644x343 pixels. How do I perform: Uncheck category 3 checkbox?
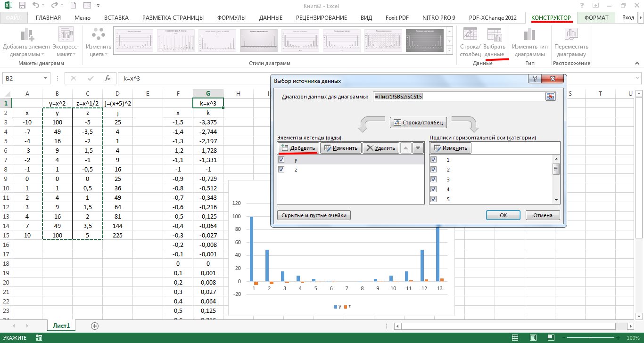(434, 180)
